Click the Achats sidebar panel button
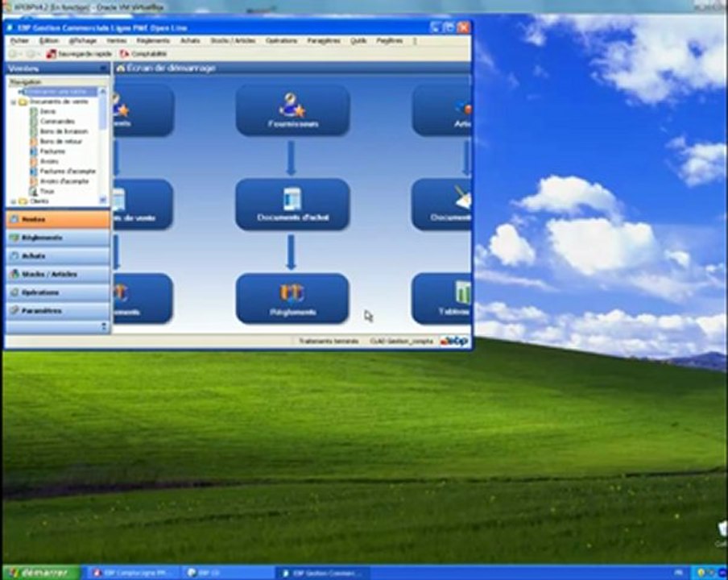Screen dimensions: 728x580 point(58,256)
